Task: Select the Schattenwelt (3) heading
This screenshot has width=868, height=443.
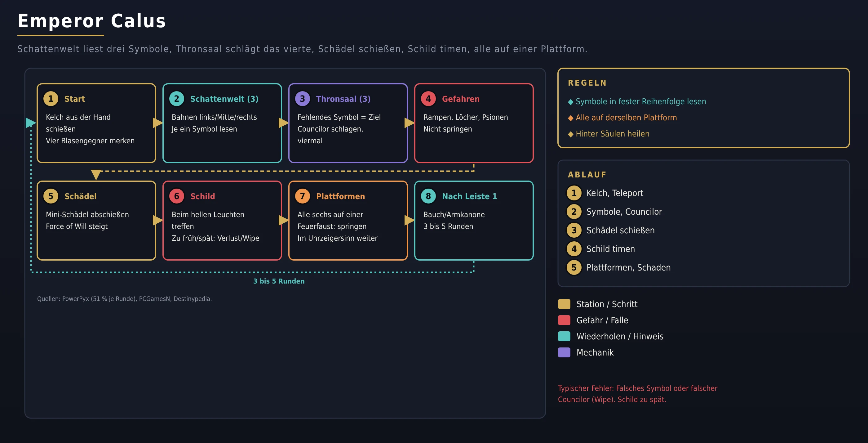Action: [224, 99]
